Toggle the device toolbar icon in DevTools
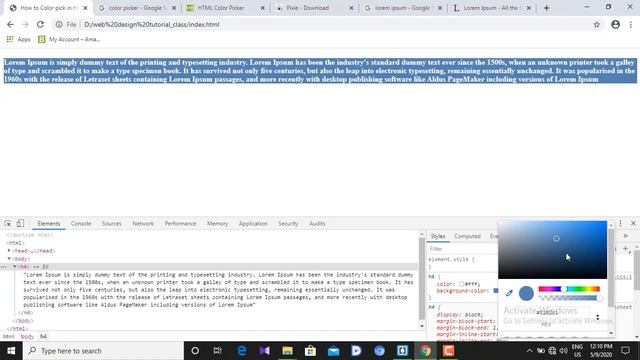The image size is (640, 360). click(20, 223)
